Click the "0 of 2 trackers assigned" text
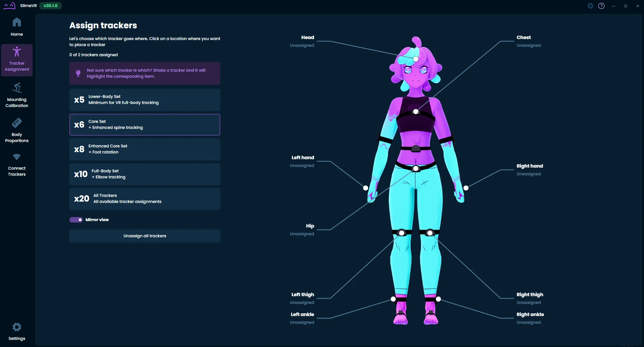The width and height of the screenshot is (644, 347). tap(94, 55)
